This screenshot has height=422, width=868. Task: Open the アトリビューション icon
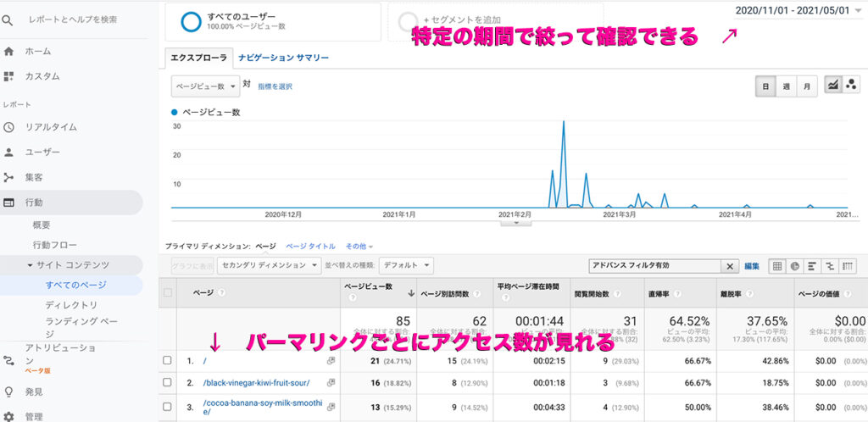8,360
